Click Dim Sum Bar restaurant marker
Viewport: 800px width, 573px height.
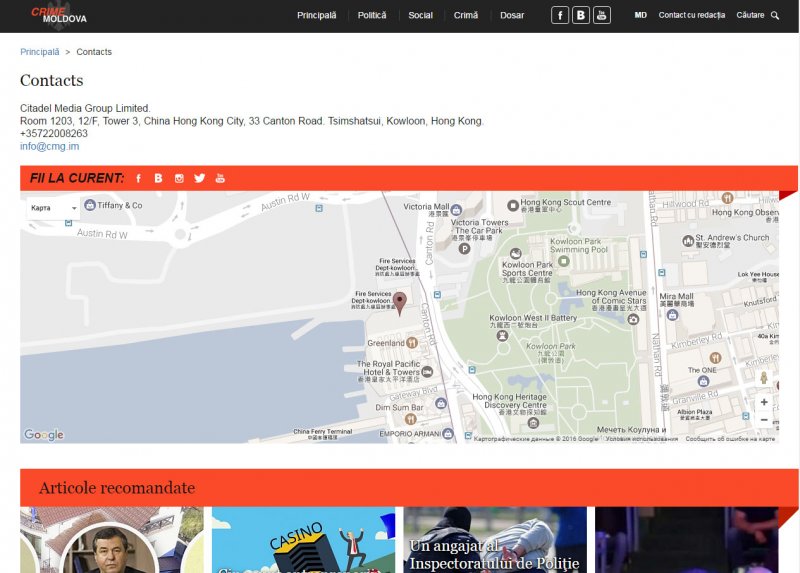(410, 419)
